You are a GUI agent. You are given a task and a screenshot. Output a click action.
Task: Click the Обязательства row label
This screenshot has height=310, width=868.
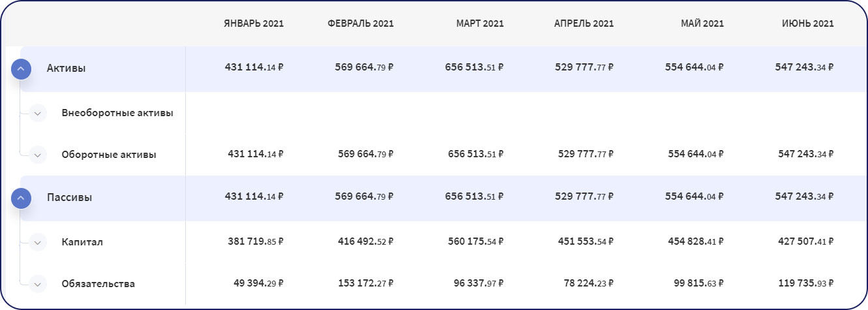click(x=98, y=284)
